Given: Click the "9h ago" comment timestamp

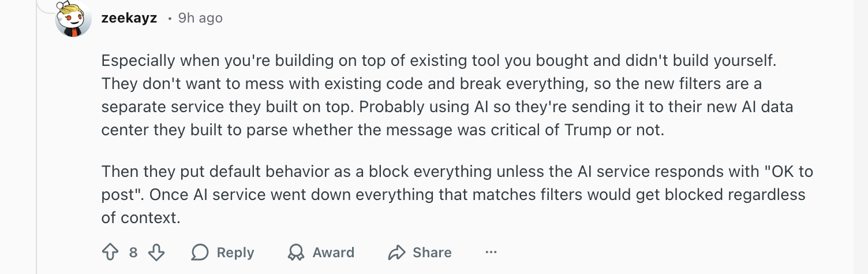Looking at the screenshot, I should [x=200, y=18].
